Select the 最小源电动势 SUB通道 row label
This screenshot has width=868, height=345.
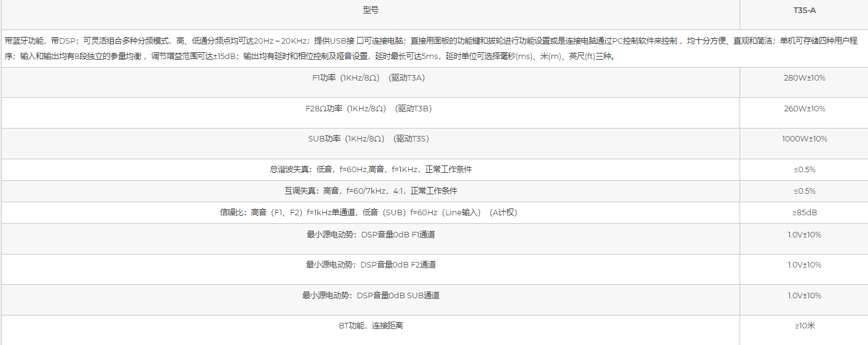coord(370,295)
